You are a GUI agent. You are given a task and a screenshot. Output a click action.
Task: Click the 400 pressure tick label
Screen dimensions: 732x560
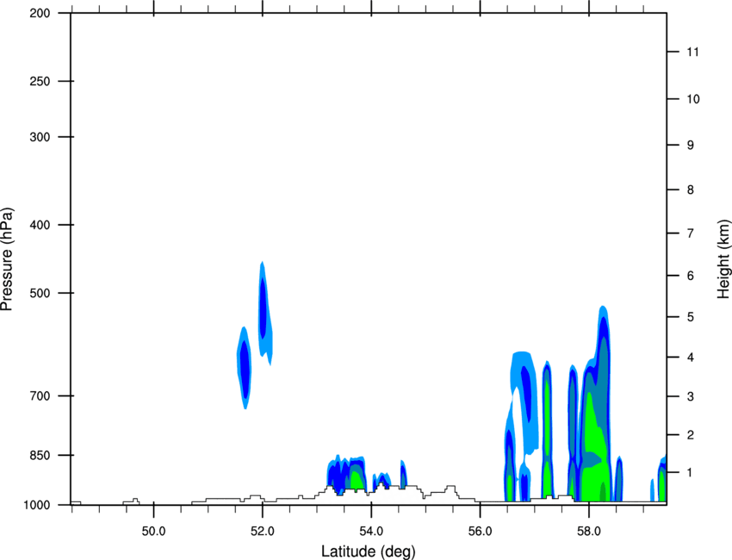point(40,225)
